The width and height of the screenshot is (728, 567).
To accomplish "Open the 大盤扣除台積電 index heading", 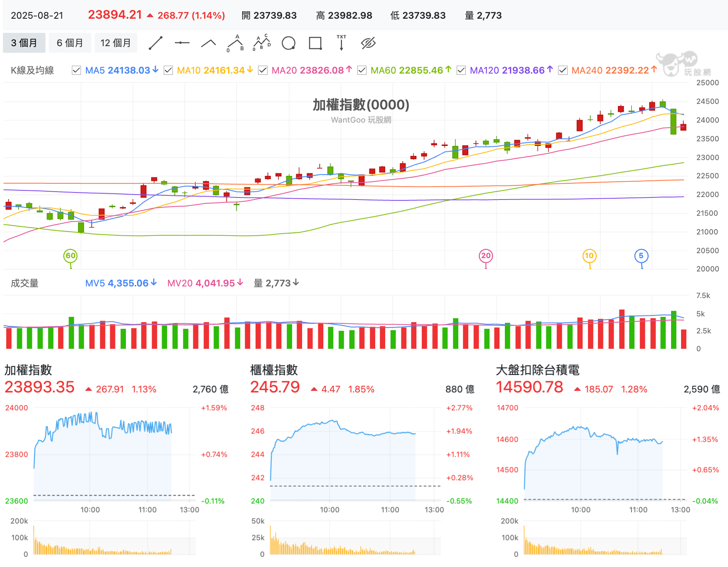I will (x=538, y=370).
